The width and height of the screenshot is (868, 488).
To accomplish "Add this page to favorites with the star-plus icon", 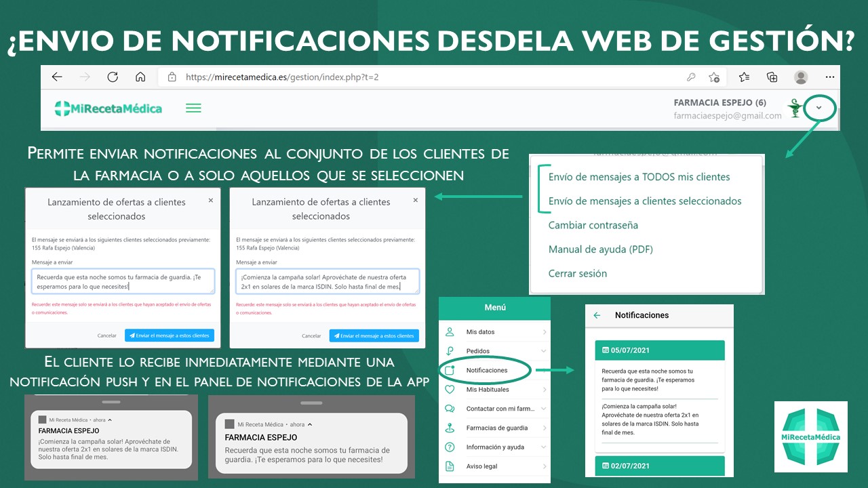I will 714,77.
